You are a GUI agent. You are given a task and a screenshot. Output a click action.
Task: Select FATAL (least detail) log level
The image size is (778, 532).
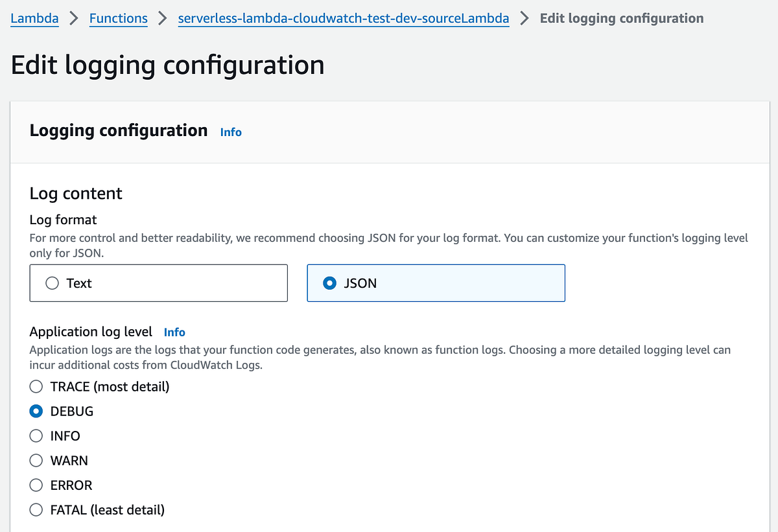pos(36,509)
